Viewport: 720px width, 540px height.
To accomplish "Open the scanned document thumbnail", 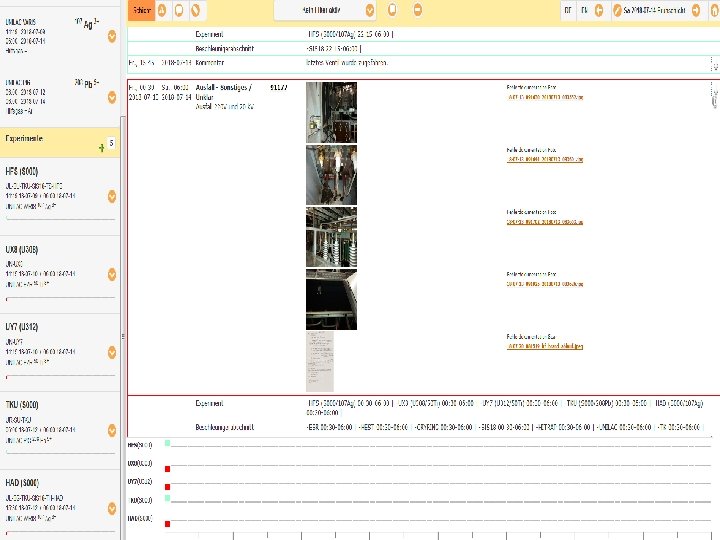I will (x=320, y=362).
